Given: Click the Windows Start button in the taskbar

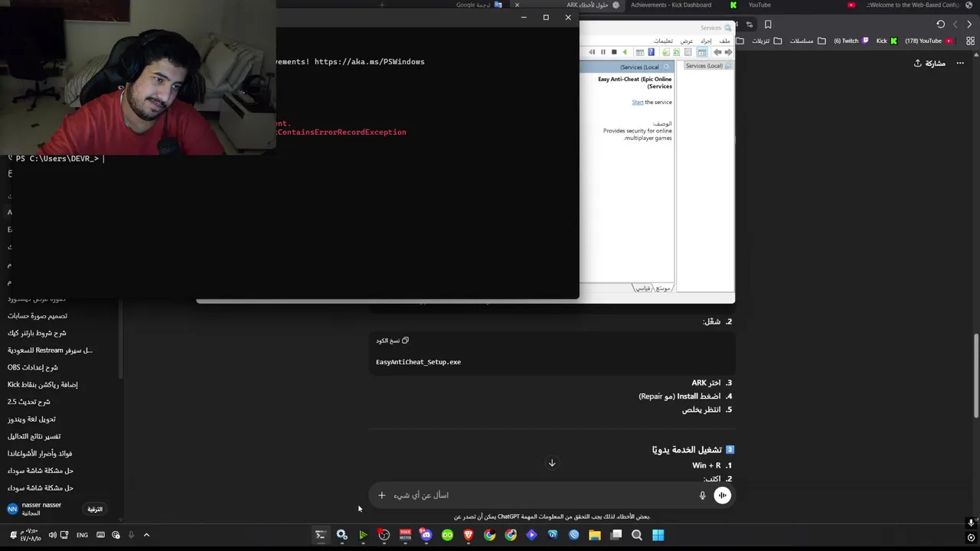Looking at the screenshot, I should tap(658, 535).
